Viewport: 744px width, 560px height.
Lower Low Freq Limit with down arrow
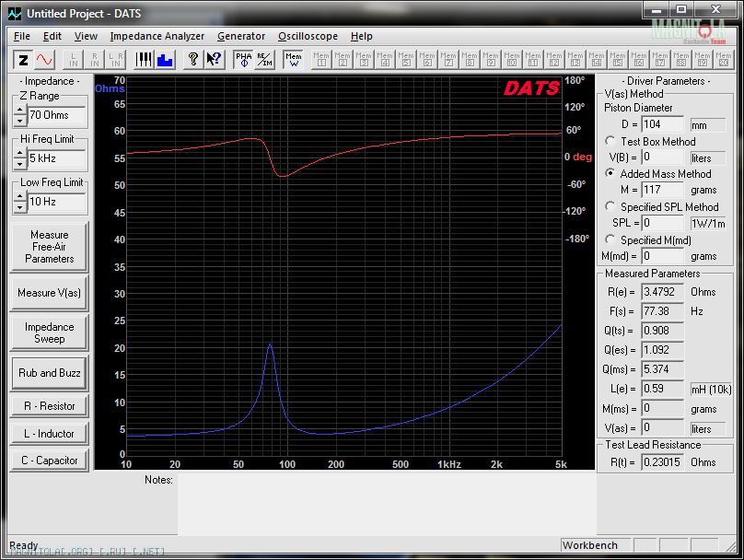click(x=20, y=207)
